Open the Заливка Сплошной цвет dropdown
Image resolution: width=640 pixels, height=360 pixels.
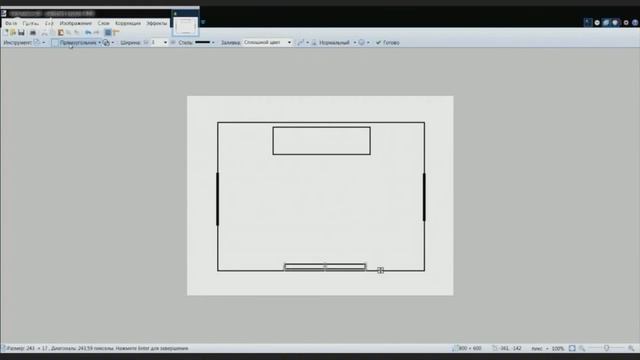[x=267, y=42]
